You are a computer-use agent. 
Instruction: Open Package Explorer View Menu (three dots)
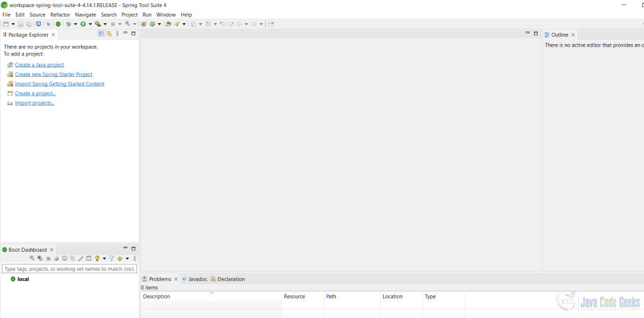(118, 34)
